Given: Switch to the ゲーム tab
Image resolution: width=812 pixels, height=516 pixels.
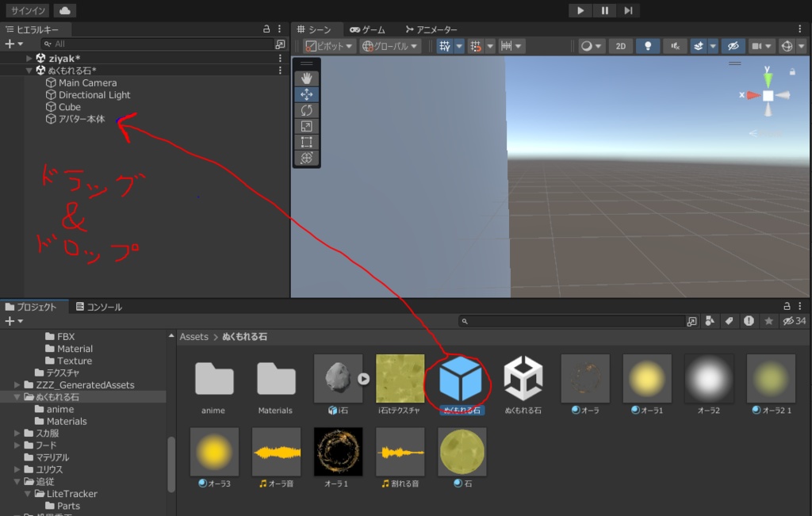Looking at the screenshot, I should coord(367,29).
